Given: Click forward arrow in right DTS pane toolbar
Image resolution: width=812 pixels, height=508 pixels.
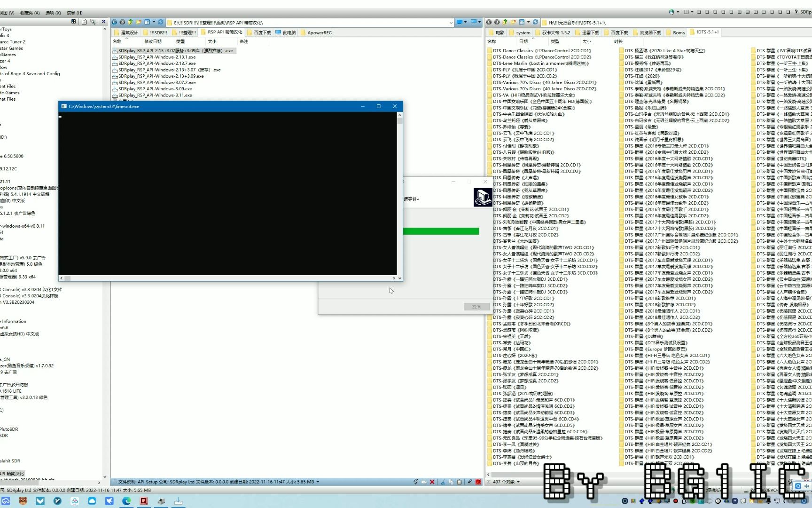Looking at the screenshot, I should [497, 22].
